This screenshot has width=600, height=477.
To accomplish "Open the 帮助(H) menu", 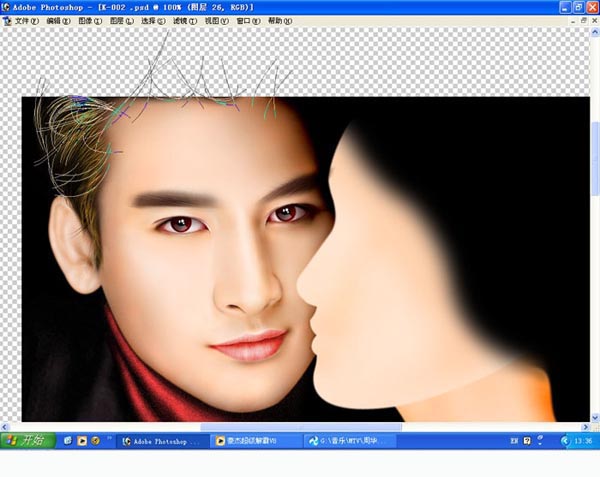I will click(280, 21).
